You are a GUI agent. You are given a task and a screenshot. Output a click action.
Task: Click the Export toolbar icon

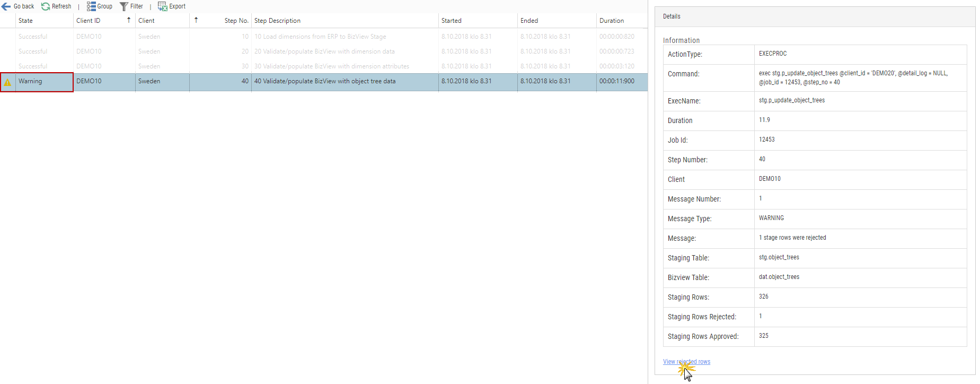[162, 6]
